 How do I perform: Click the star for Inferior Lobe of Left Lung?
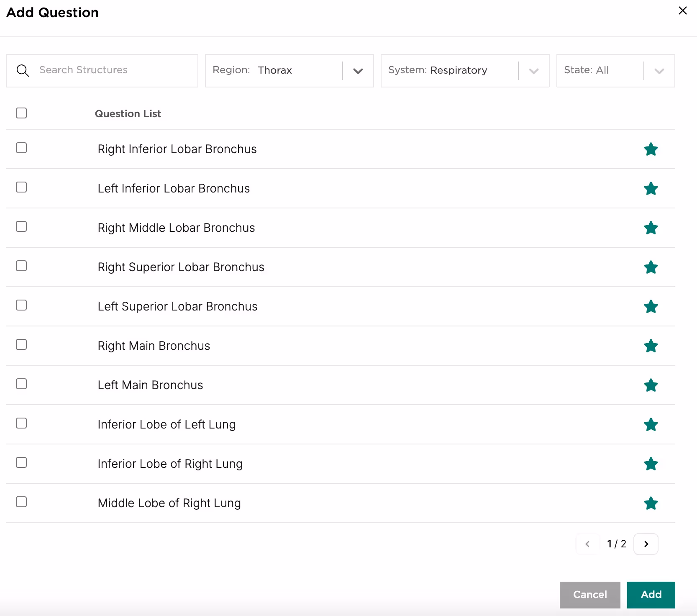[651, 425]
